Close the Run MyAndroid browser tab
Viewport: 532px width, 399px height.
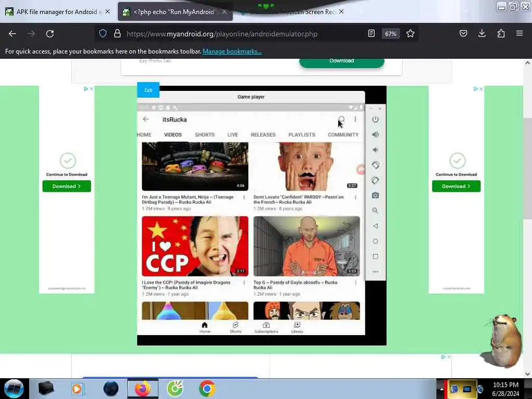tap(224, 12)
